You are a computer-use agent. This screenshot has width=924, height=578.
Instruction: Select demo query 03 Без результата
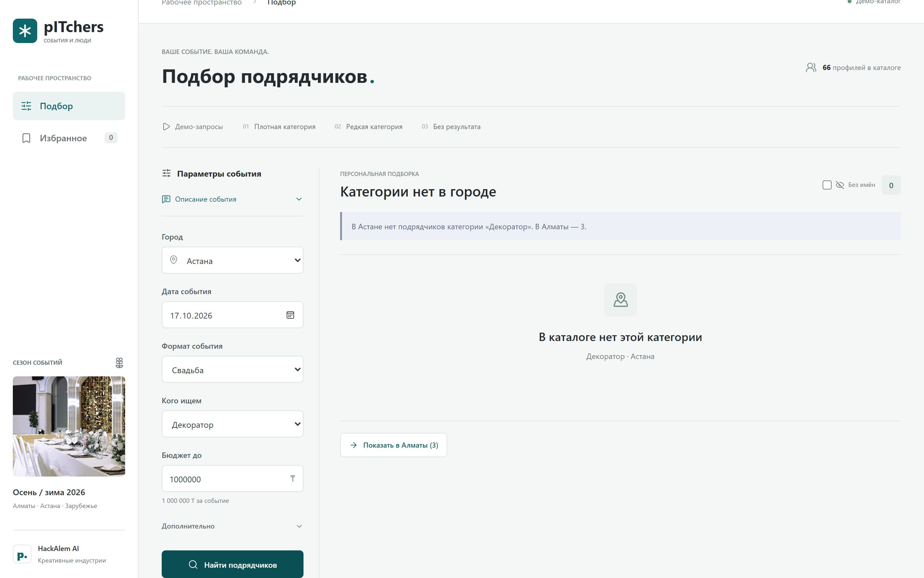(451, 127)
